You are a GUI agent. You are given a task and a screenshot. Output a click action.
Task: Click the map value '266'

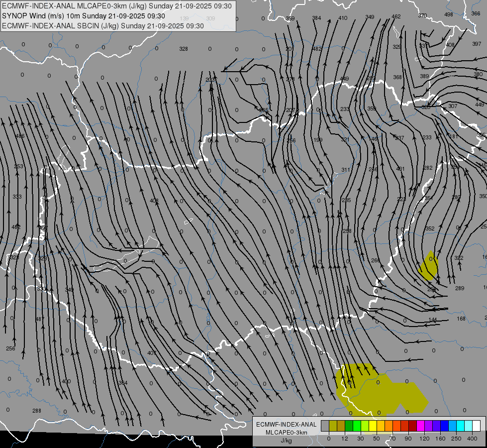point(376,260)
